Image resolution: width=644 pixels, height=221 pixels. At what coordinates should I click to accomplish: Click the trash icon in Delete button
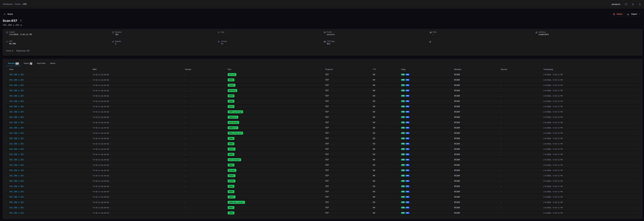tap(614, 14)
